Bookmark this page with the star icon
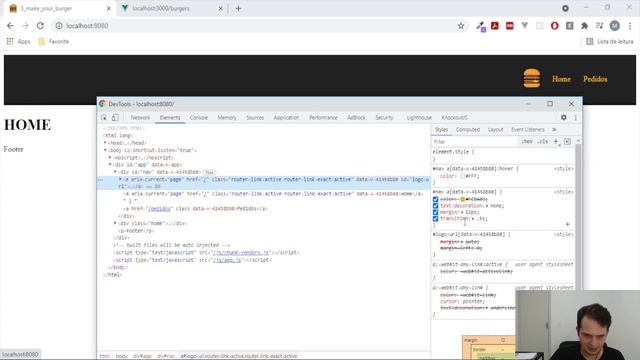The width and height of the screenshot is (640, 360). (461, 26)
